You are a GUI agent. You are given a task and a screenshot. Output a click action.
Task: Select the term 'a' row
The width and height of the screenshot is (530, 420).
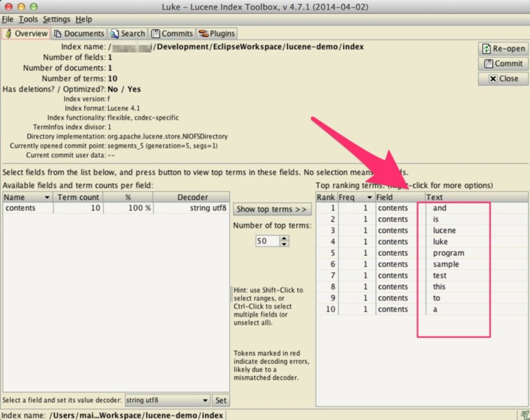[x=422, y=309]
